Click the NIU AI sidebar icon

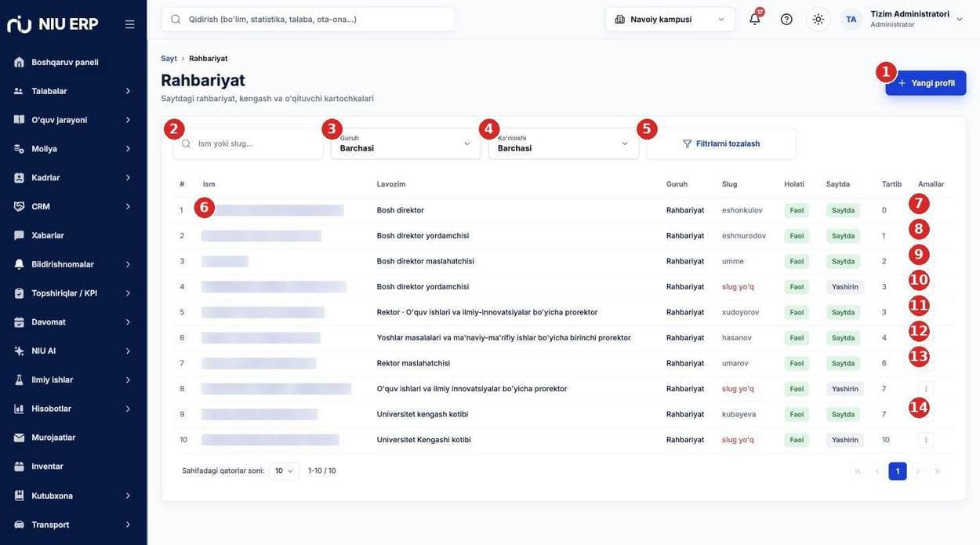tap(19, 351)
